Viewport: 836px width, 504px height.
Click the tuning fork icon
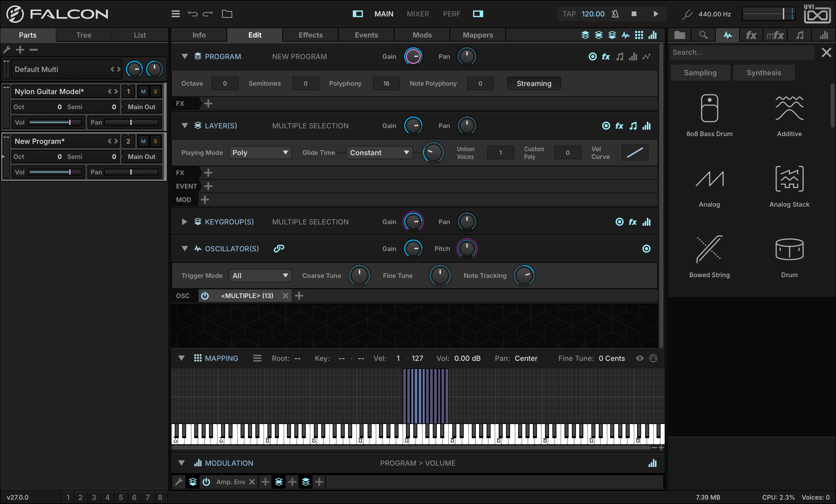tap(687, 14)
